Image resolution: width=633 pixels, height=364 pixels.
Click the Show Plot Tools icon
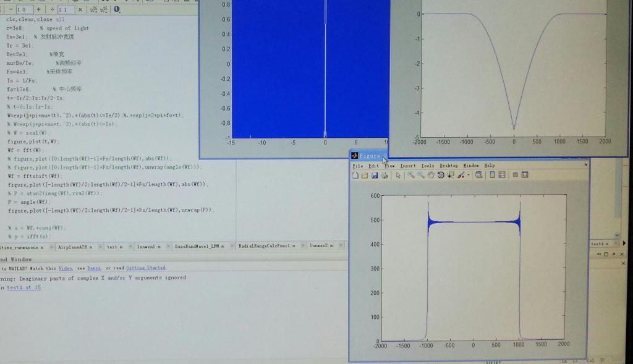coord(525,175)
